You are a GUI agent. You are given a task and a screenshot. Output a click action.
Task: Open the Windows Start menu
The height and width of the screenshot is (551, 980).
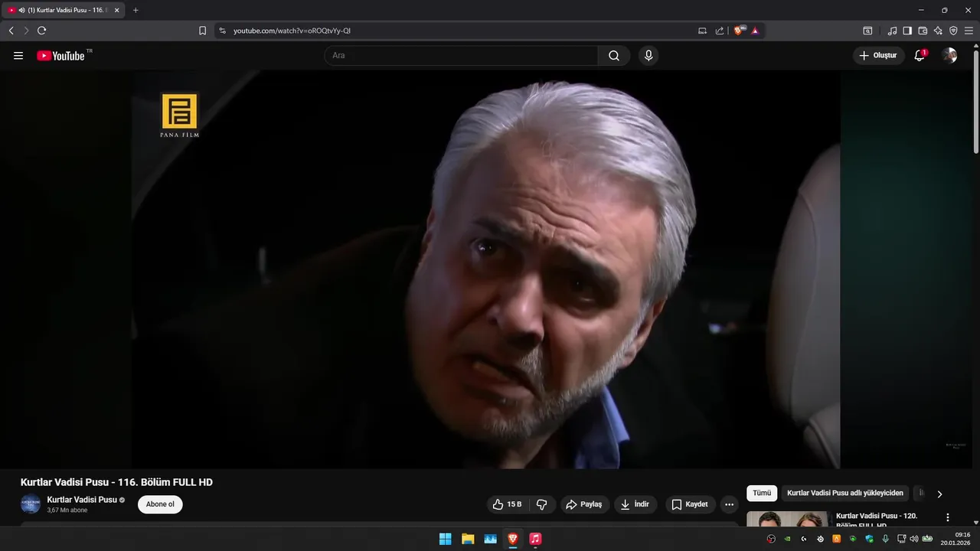pyautogui.click(x=445, y=539)
